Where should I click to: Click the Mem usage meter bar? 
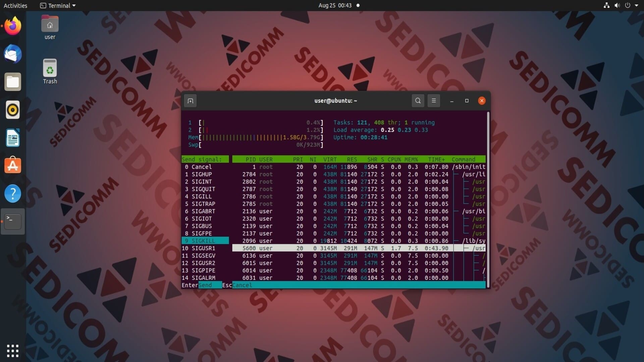pos(256,137)
